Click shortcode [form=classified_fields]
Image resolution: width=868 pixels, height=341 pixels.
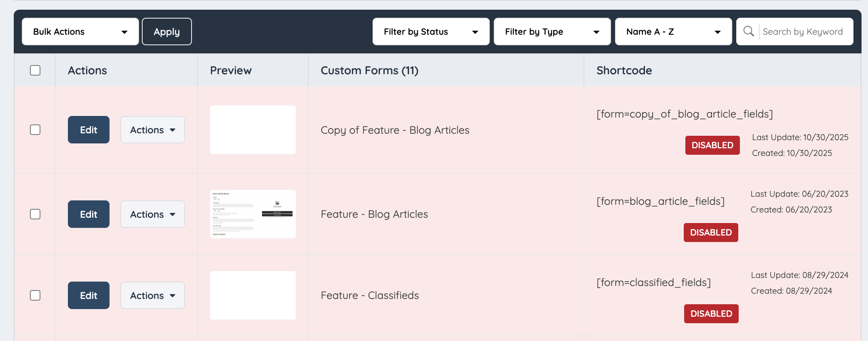coord(654,282)
